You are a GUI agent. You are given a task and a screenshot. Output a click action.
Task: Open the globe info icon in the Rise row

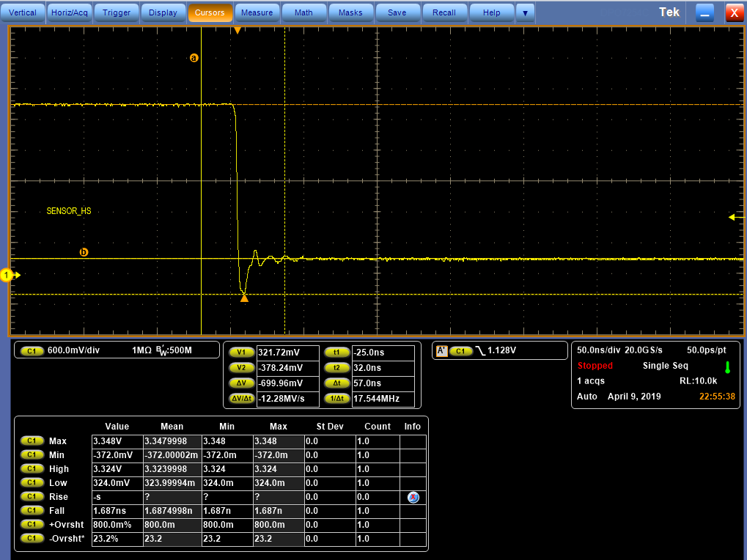tap(412, 496)
